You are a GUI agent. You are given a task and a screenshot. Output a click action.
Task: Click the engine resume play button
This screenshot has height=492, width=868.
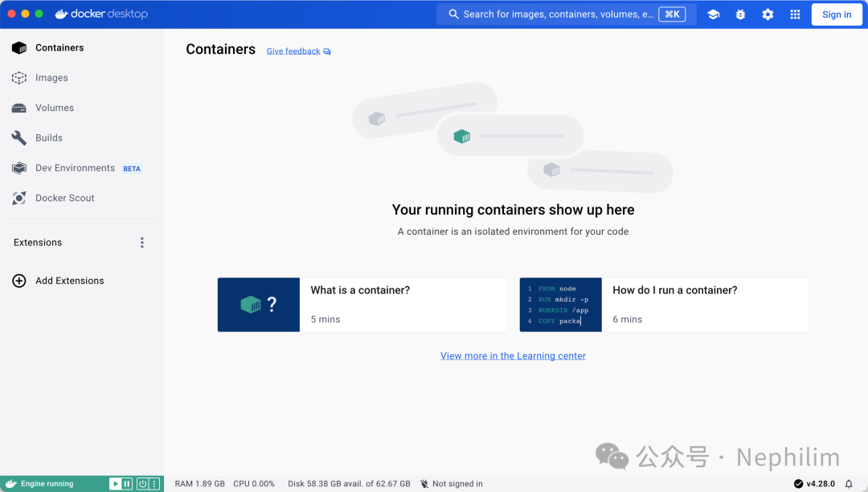pos(115,484)
